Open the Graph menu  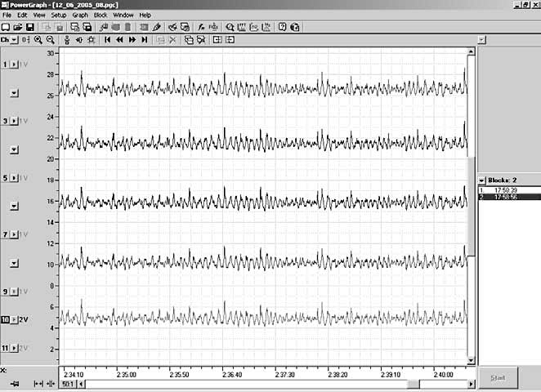[80, 16]
